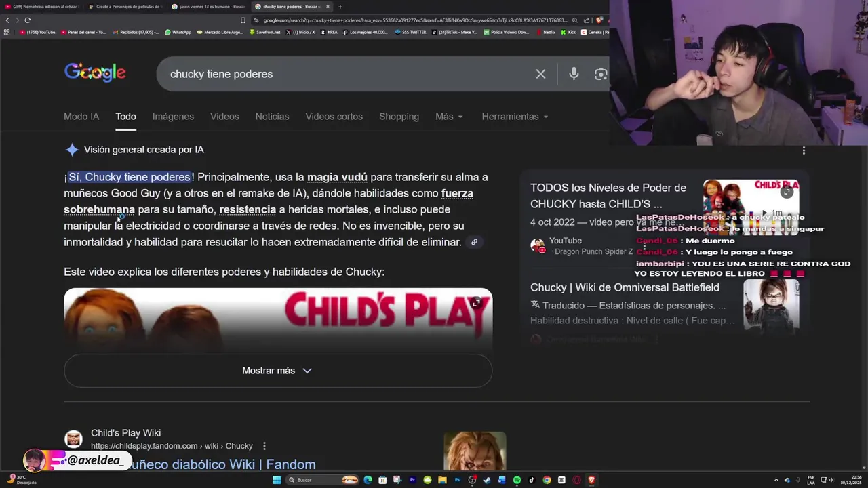Open the Windows Start menu
This screenshot has height=488, width=868.
pyautogui.click(x=277, y=480)
